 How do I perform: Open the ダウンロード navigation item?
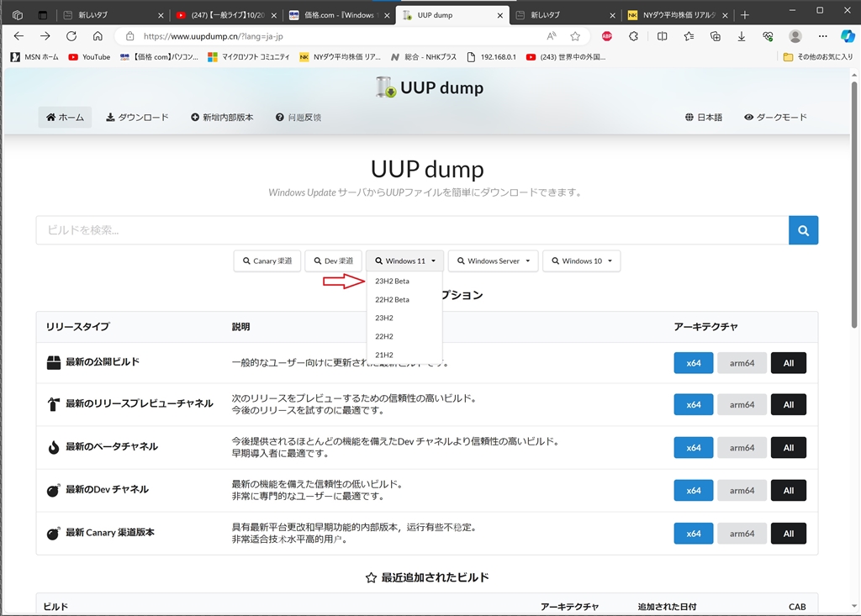pyautogui.click(x=137, y=117)
